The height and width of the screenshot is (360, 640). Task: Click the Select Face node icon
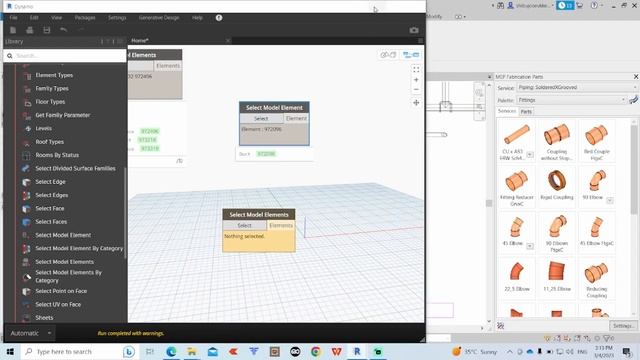[26, 209]
